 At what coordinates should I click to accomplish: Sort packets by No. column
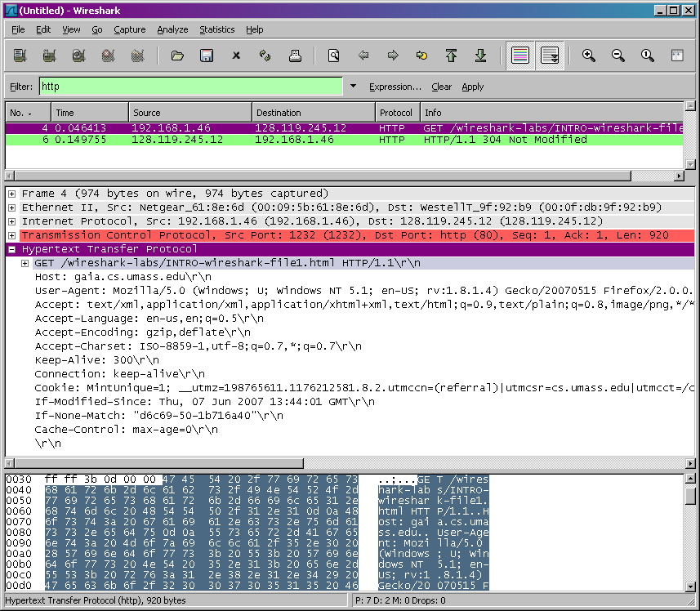click(28, 113)
